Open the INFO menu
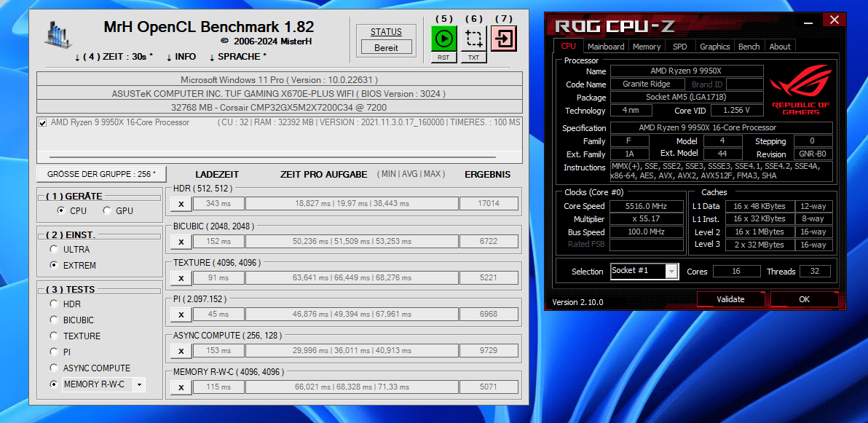The width and height of the screenshot is (868, 423). pyautogui.click(x=181, y=57)
